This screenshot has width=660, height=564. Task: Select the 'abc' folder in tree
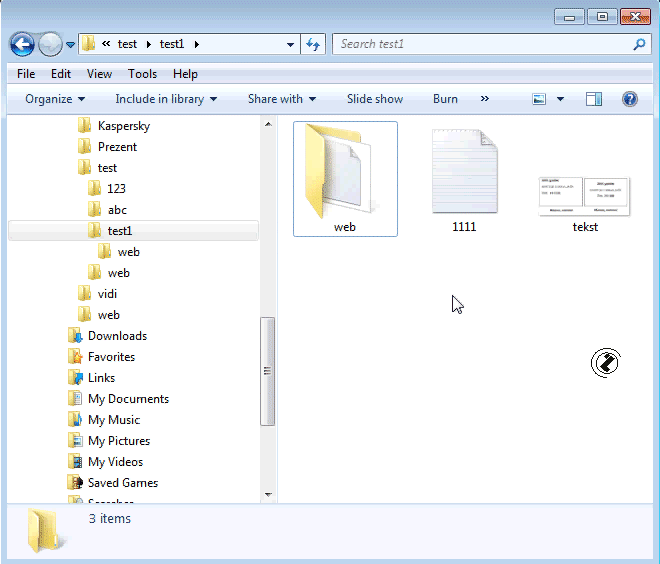click(117, 210)
